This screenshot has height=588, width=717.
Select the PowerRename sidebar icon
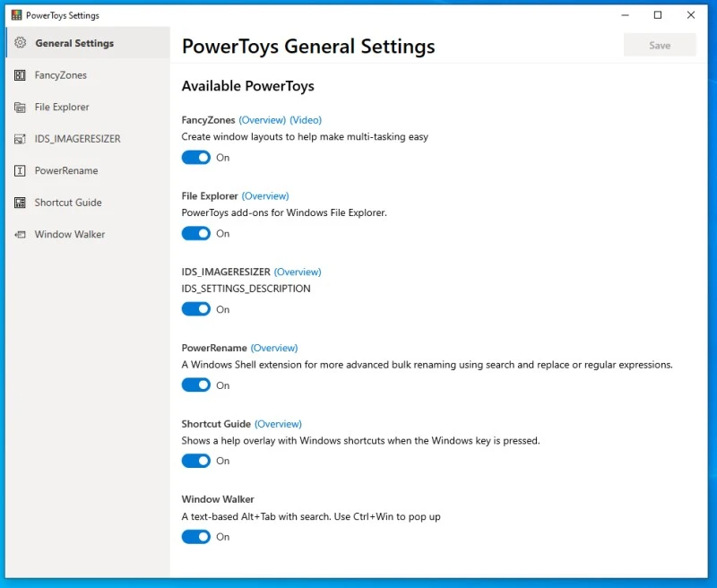20,170
